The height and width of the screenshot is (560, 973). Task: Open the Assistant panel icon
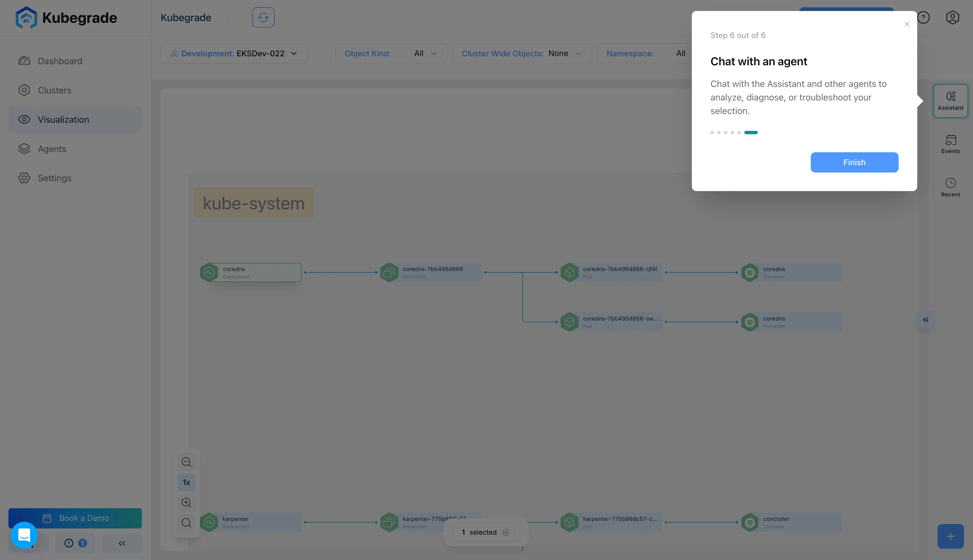coord(950,101)
